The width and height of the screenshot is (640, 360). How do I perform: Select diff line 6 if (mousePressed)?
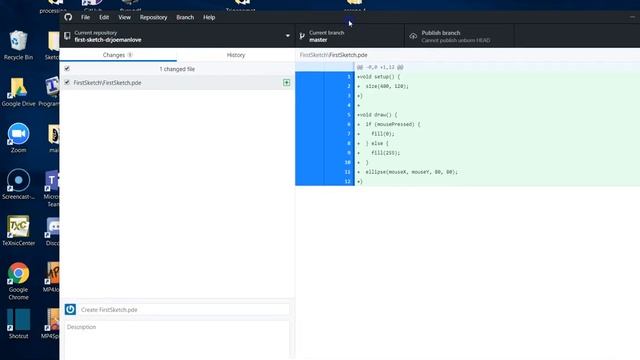467,124
